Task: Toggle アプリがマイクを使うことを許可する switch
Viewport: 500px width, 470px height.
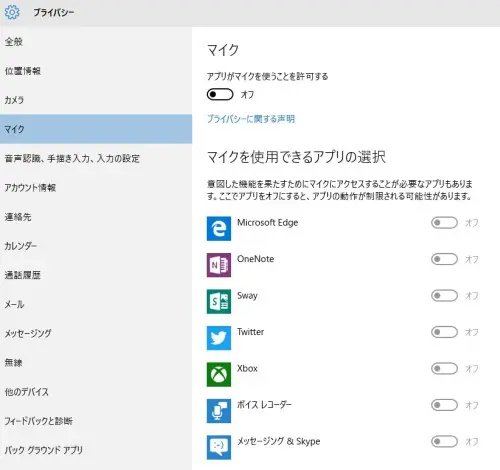Action: [x=220, y=94]
